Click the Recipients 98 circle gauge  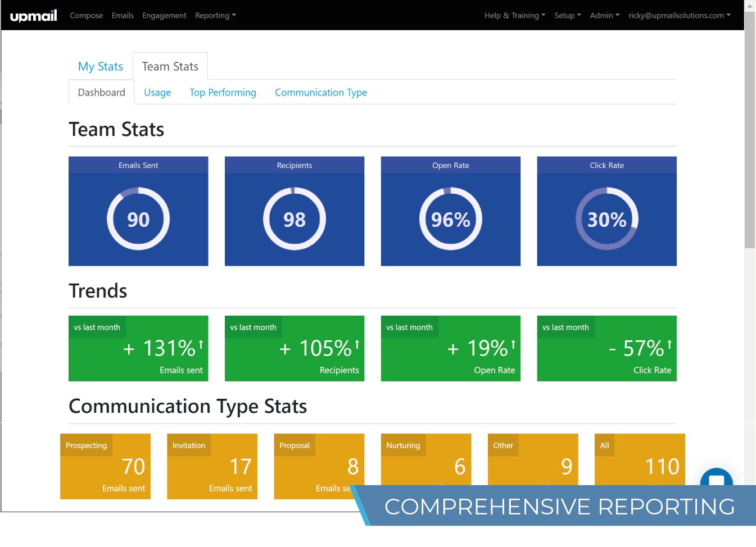pos(295,219)
